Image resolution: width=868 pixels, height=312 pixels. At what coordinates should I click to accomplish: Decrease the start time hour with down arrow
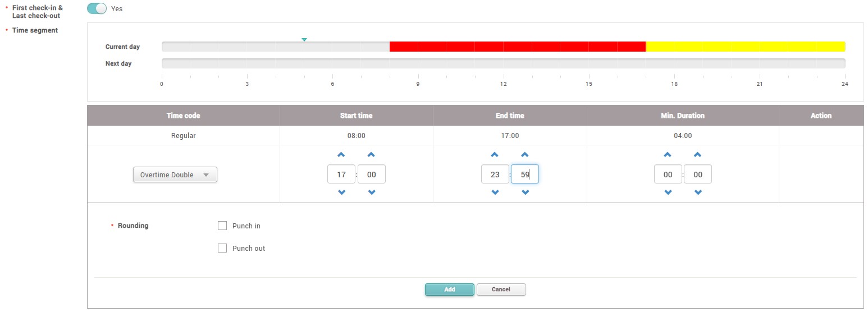(x=341, y=192)
